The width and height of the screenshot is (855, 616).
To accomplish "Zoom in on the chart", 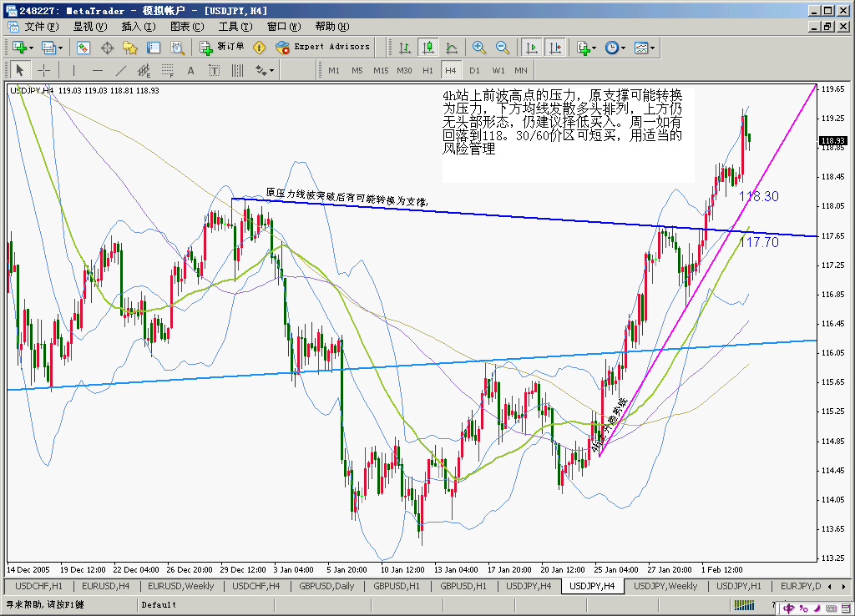I will coord(478,48).
